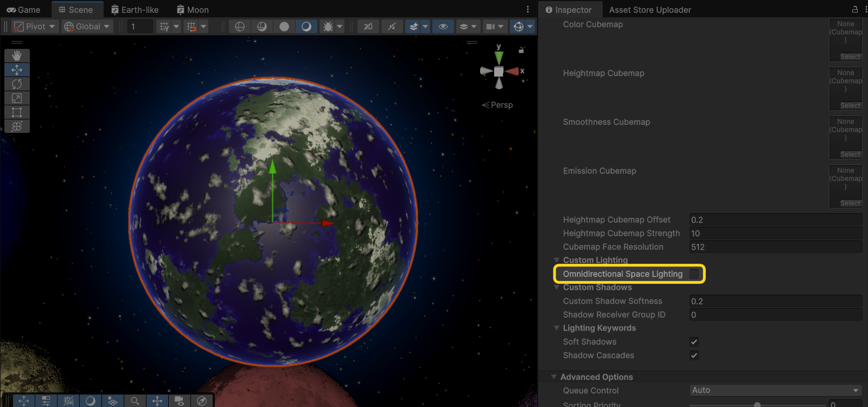Screen dimensions: 868x407
Task: Select the Rotate tool
Action: [x=17, y=84]
